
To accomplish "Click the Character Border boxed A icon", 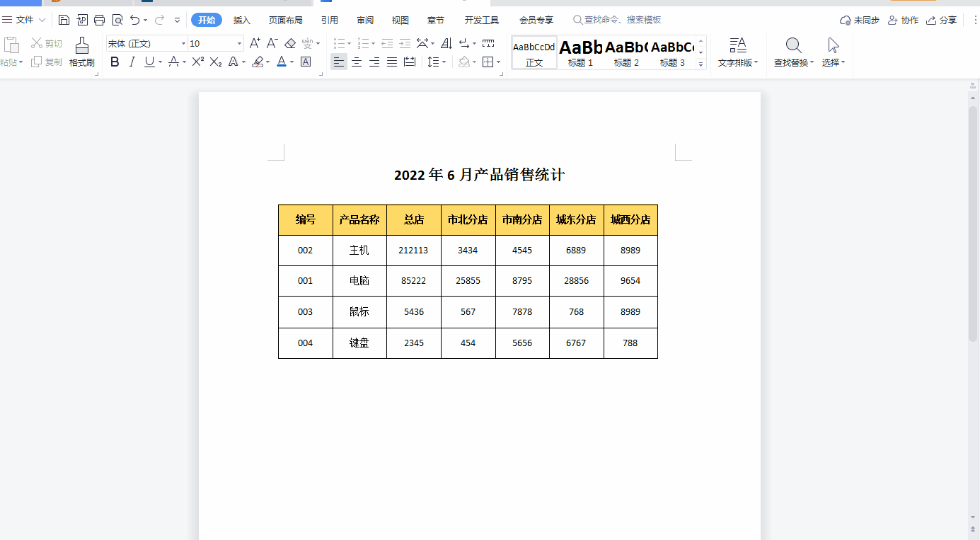I will click(306, 62).
